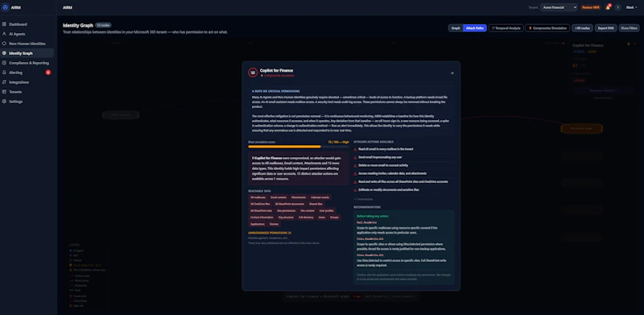This screenshot has width=644, height=315.
Task: Open Temporal Analysis
Action: pos(506,28)
